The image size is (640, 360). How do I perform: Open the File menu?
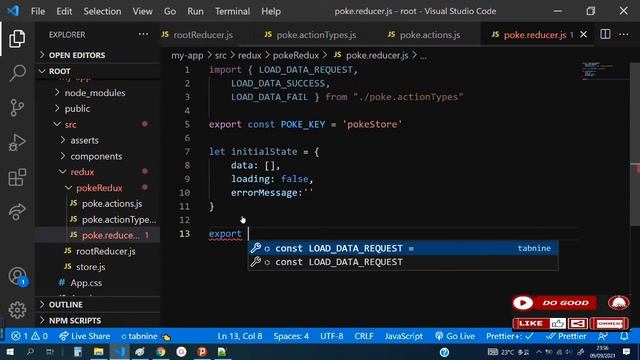[38, 11]
